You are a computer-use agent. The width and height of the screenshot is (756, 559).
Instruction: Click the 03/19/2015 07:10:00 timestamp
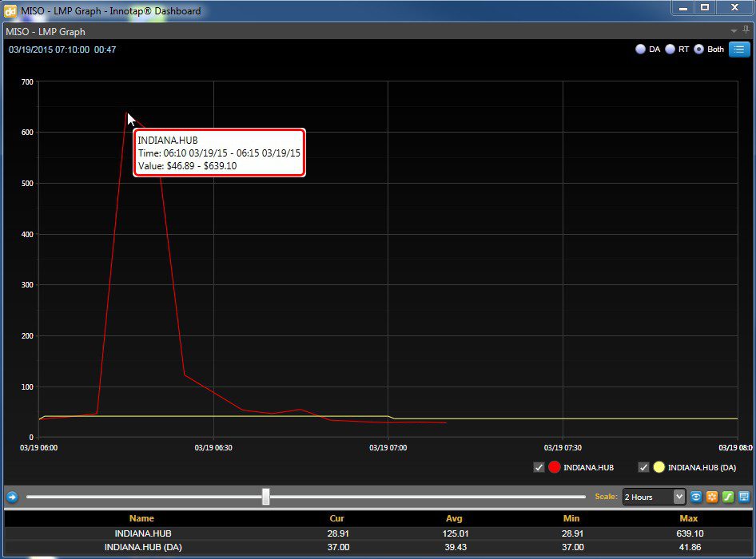coord(50,50)
